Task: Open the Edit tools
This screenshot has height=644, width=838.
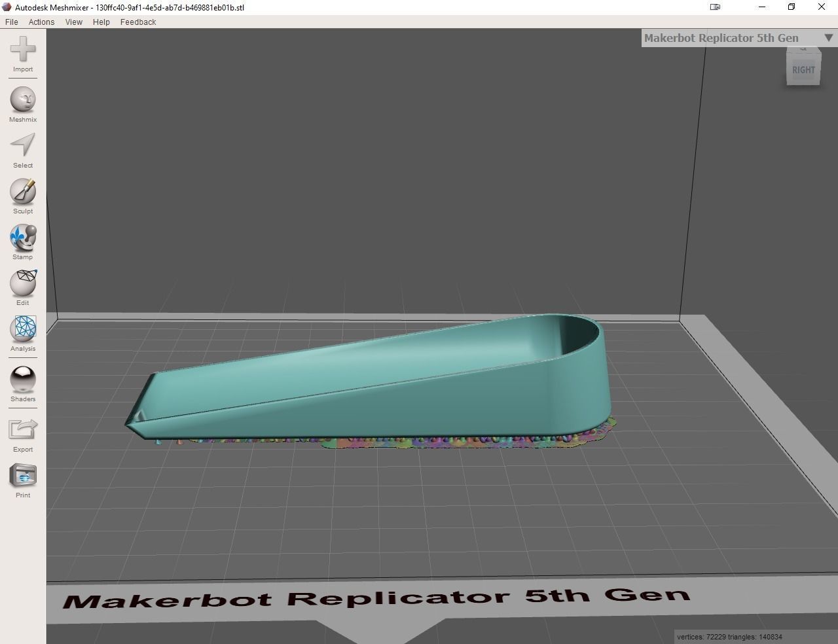Action: click(23, 288)
